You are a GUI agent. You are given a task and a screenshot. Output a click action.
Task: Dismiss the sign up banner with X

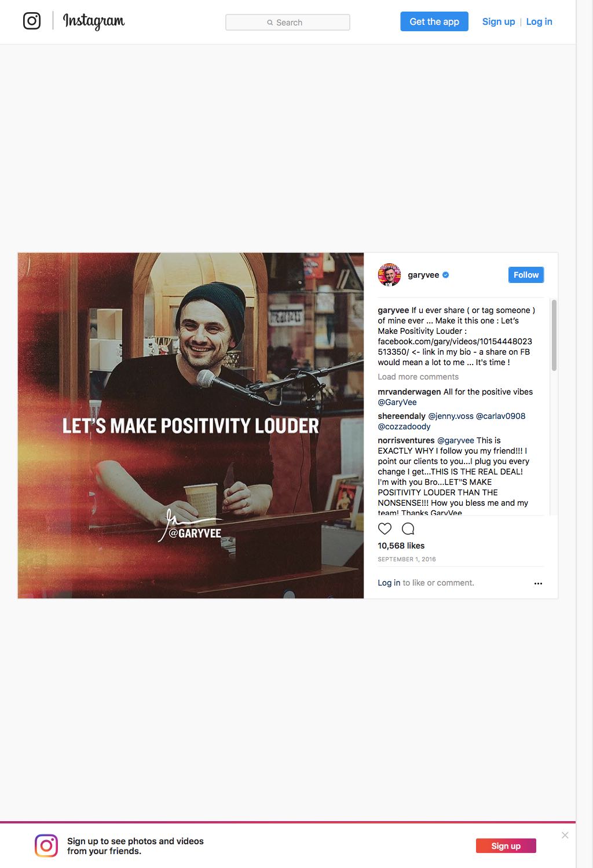pyautogui.click(x=565, y=835)
